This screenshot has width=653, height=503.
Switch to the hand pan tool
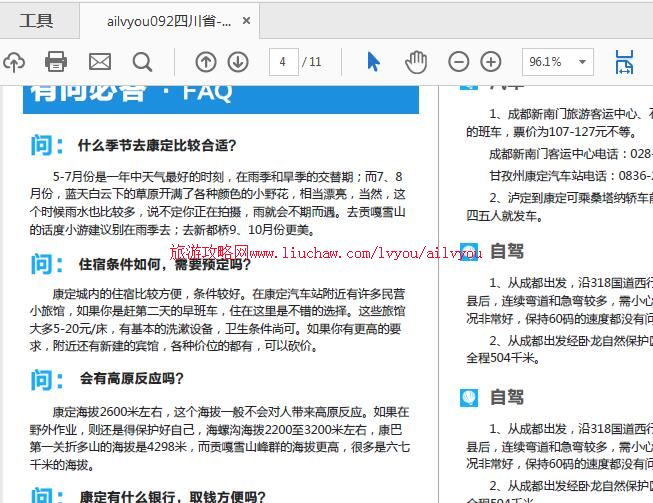pos(415,62)
